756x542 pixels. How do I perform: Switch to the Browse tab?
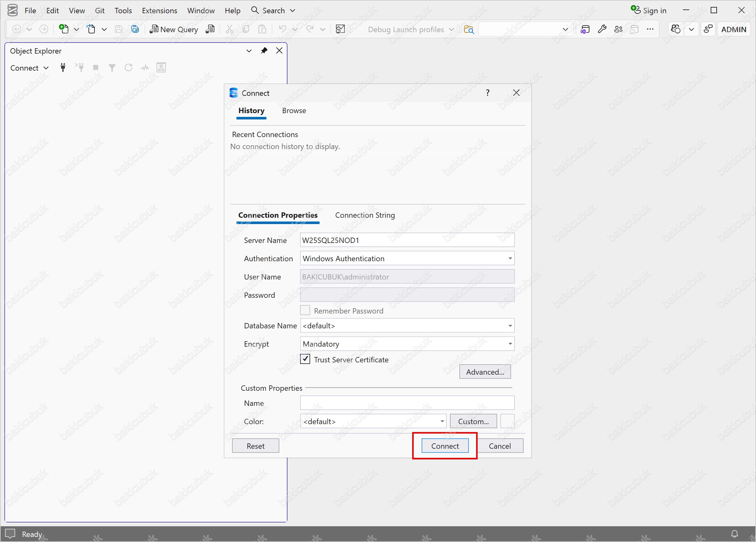(x=294, y=111)
